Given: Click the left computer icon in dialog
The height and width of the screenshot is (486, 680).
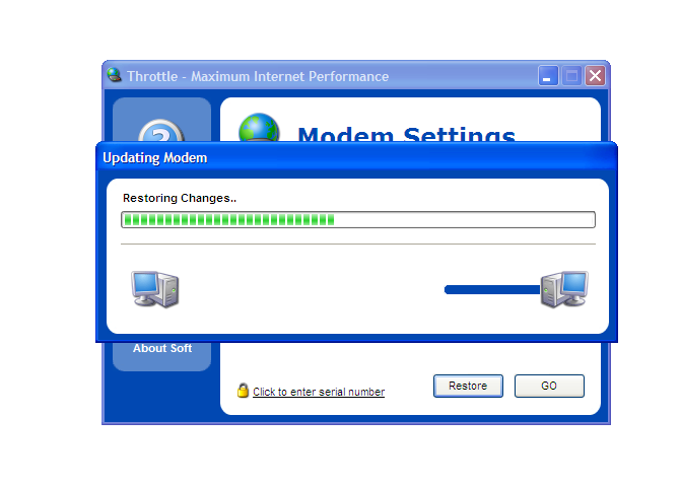Looking at the screenshot, I should tap(155, 289).
